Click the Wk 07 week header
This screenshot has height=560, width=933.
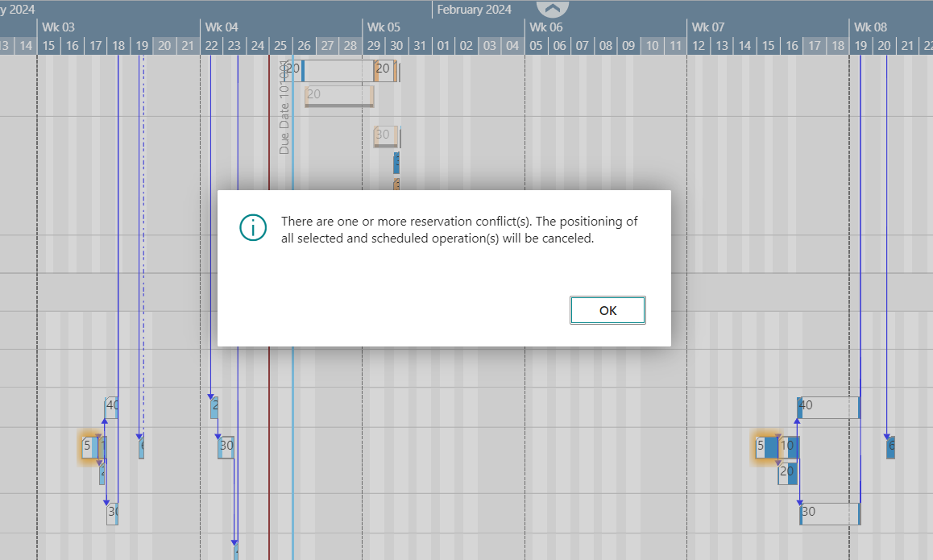click(707, 27)
